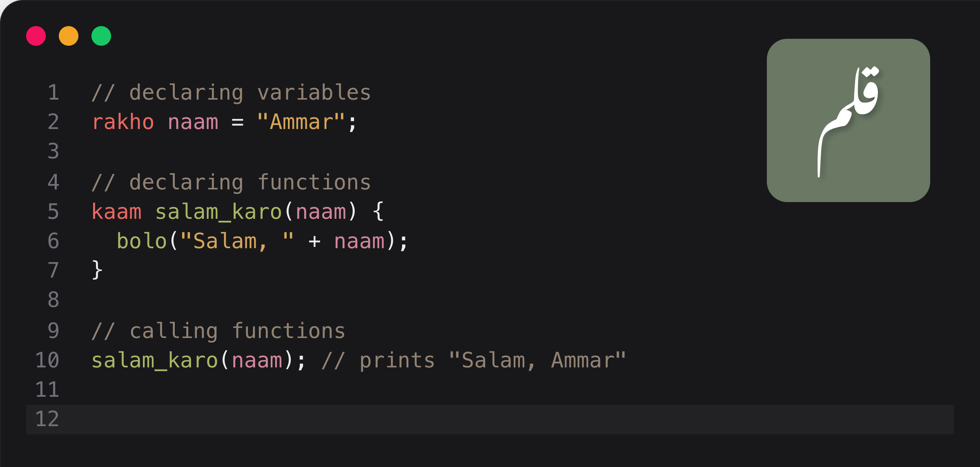This screenshot has width=980, height=467.
Task: Click the 'salam_karo' call on line 10
Action: [155, 360]
